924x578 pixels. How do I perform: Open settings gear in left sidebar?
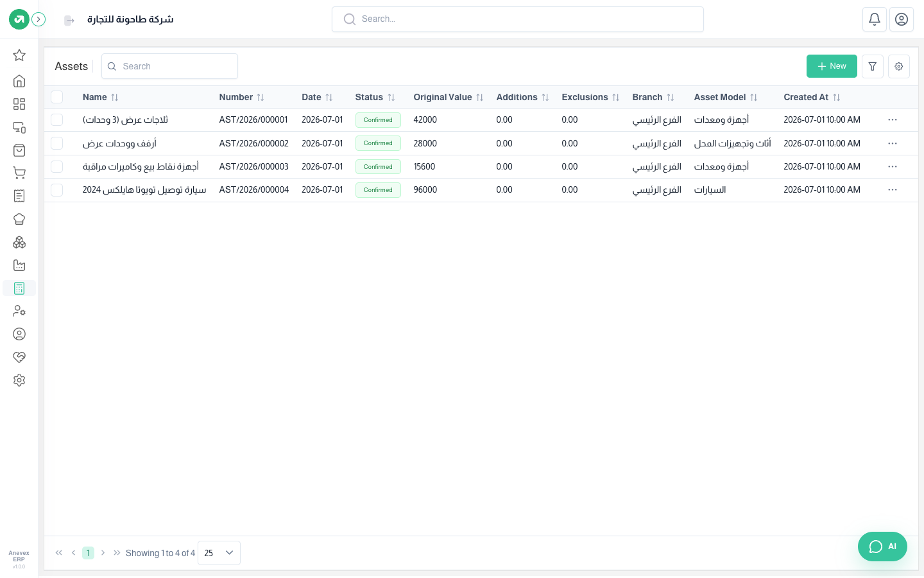pos(19,380)
